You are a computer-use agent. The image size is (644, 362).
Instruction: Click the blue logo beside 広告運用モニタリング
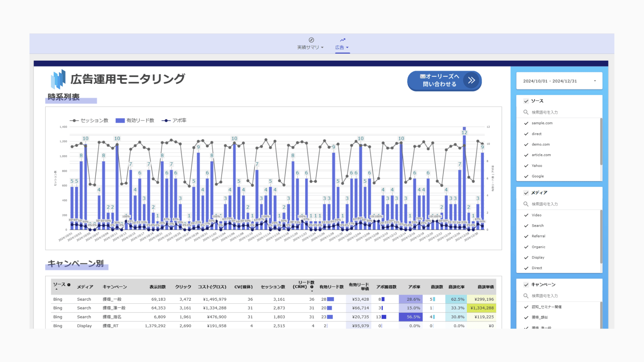click(58, 79)
